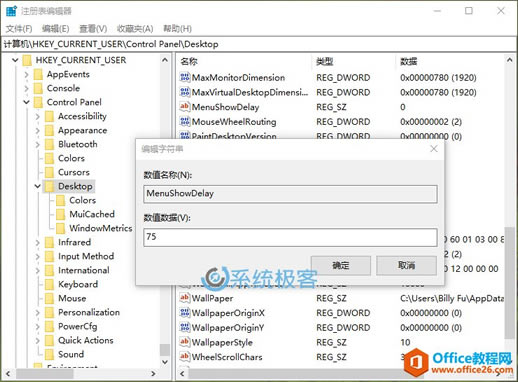The image size is (518, 382).
Task: Collapse the HKEY_CURRENT_USER tree node
Action: tap(15, 60)
